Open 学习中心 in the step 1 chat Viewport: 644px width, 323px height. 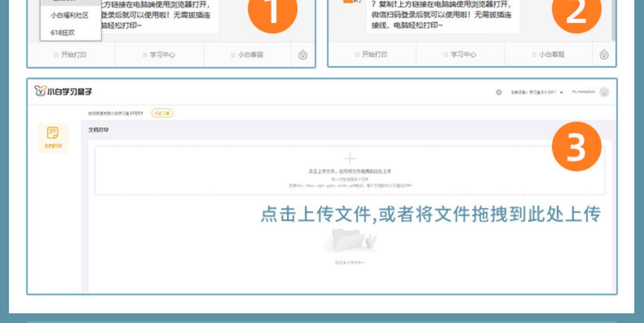click(159, 55)
